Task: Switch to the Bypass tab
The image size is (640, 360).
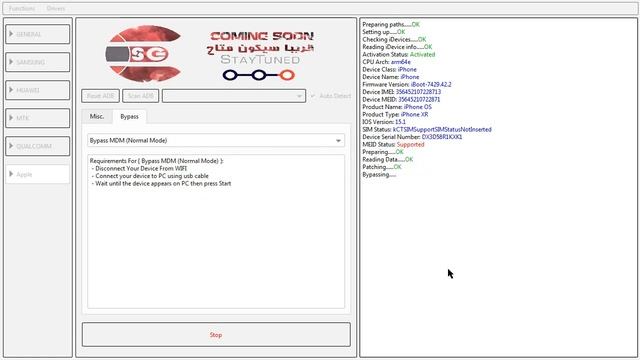Action: coord(129,117)
